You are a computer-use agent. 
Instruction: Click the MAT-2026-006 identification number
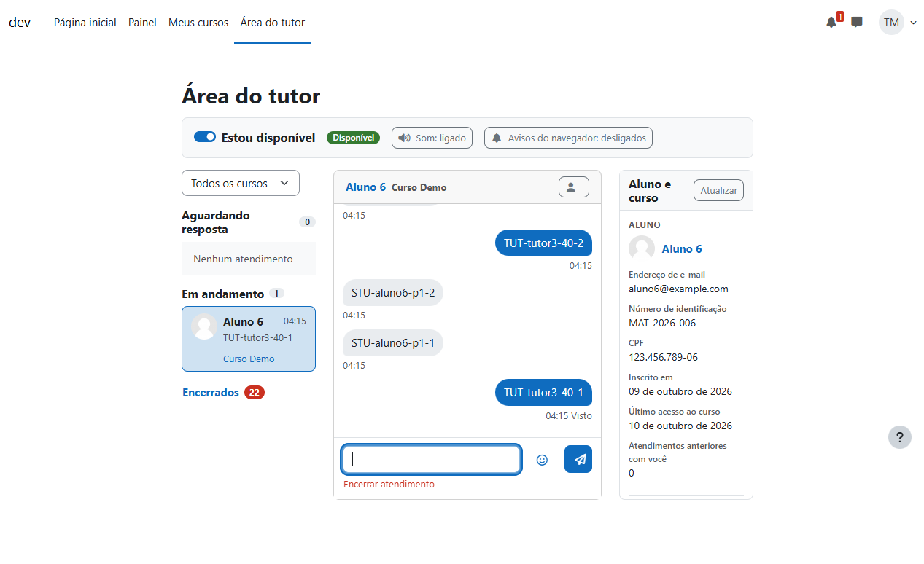coord(662,323)
